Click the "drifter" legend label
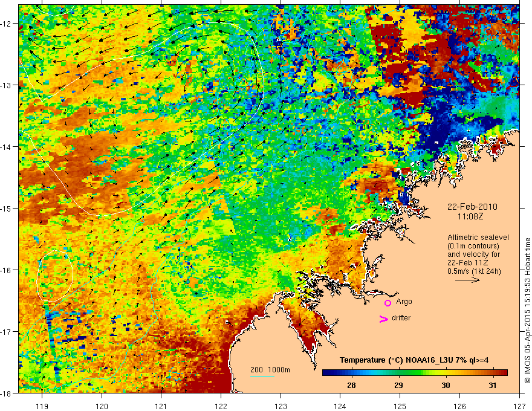Screen dimensions: 532x411 coord(401,318)
